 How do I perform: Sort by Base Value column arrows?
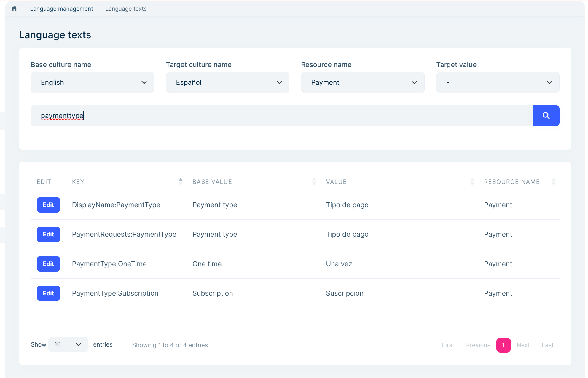314,181
